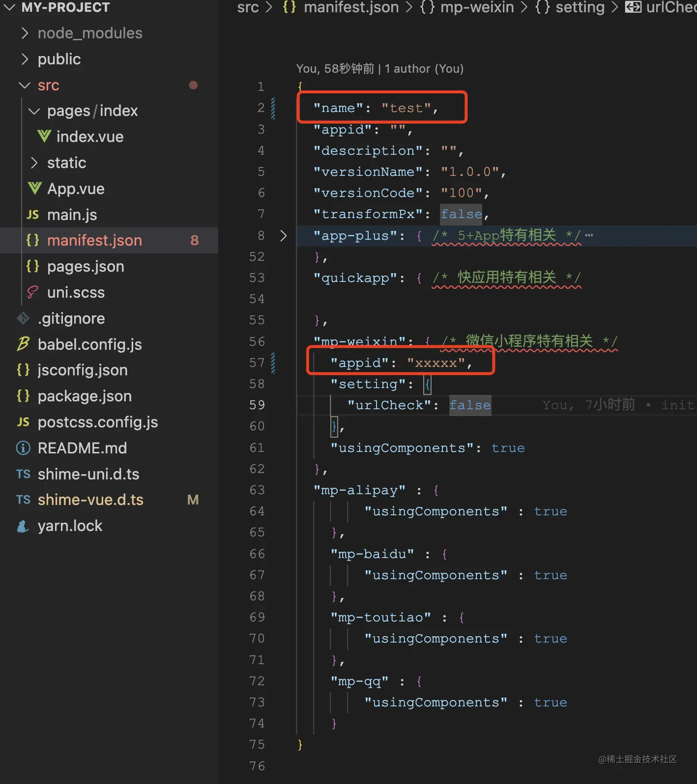Open index.vue via its Vue icon
The height and width of the screenshot is (784, 697).
(x=44, y=136)
